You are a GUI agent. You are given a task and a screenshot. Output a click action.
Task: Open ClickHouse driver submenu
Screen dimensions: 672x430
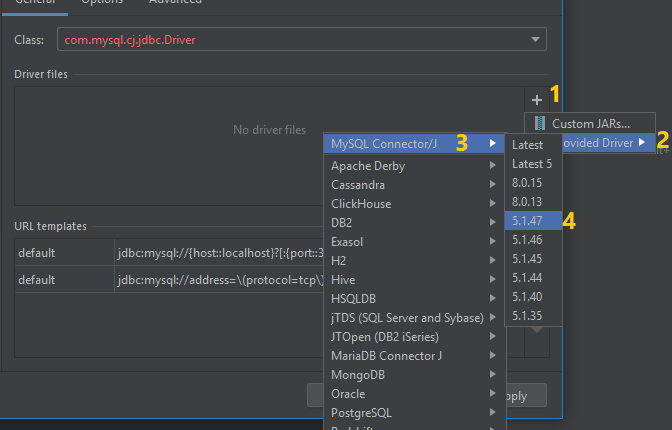pyautogui.click(x=414, y=204)
